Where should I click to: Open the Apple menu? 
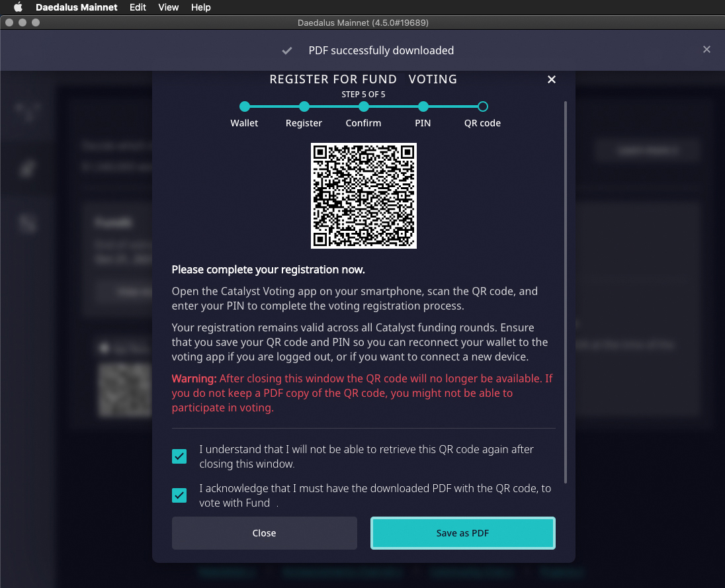(x=18, y=7)
